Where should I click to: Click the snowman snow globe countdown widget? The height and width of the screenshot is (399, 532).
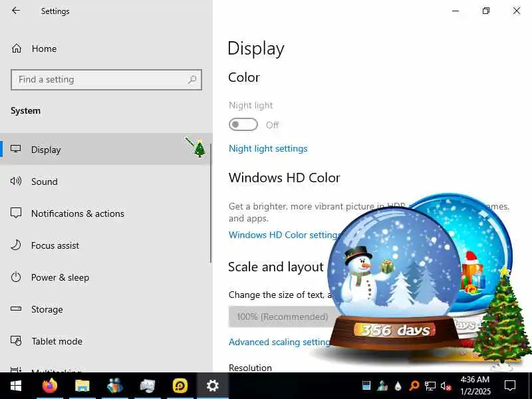[x=394, y=278]
